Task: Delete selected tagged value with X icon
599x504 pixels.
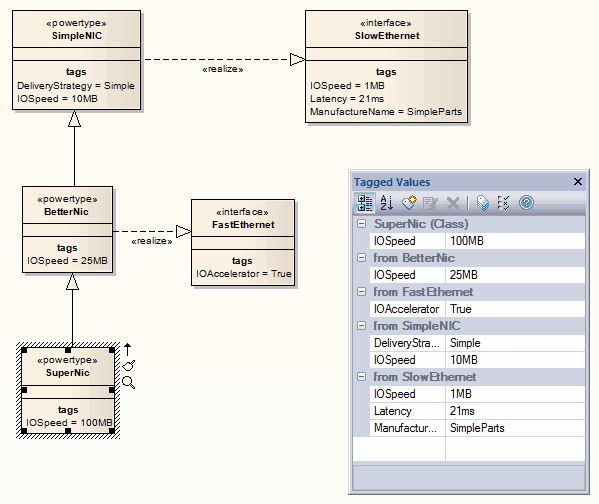Action: (x=453, y=203)
